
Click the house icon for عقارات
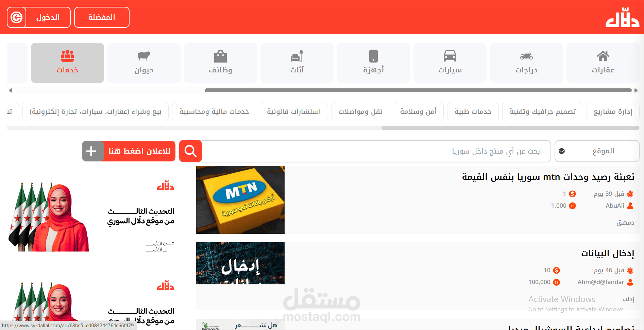[x=603, y=56]
